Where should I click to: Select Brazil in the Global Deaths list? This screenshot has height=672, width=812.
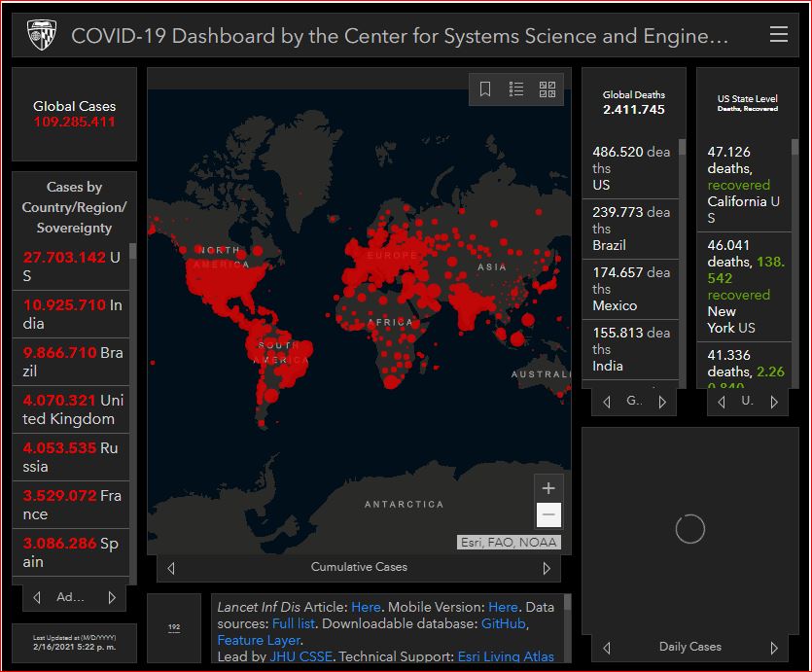(x=630, y=229)
